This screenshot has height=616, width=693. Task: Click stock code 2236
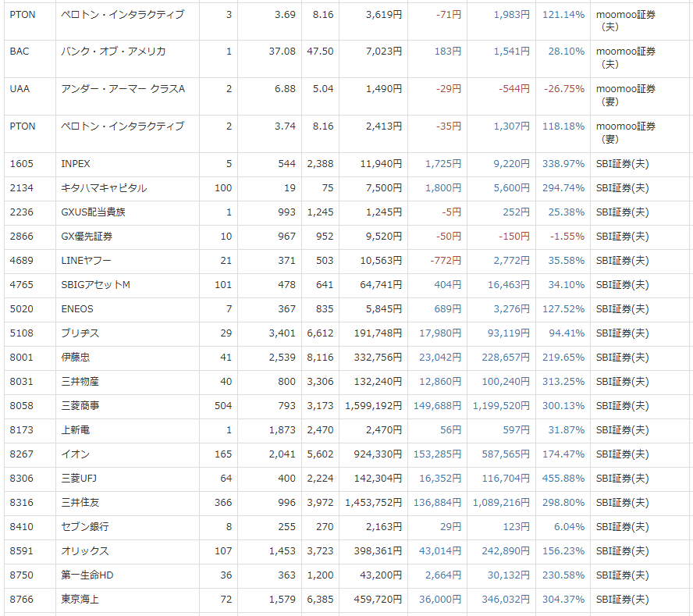[21, 212]
